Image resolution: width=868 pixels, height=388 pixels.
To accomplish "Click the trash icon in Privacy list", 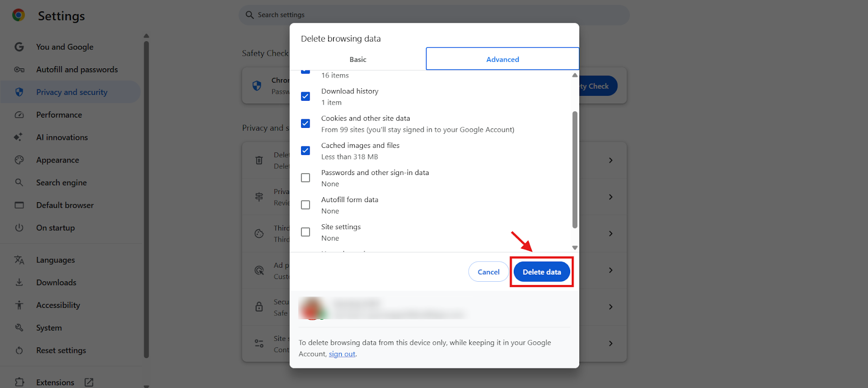I will coord(259,160).
